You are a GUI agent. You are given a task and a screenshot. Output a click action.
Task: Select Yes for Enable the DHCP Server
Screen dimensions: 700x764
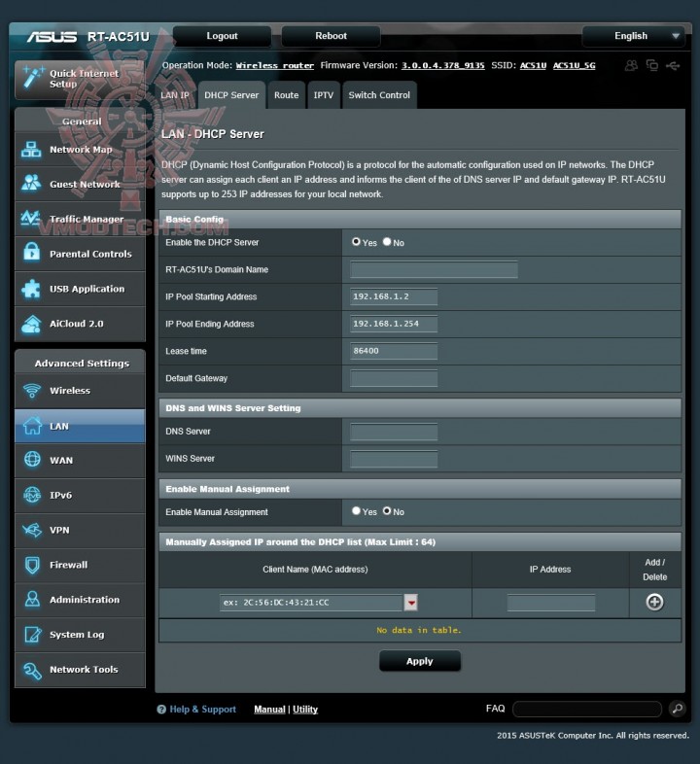coord(356,242)
